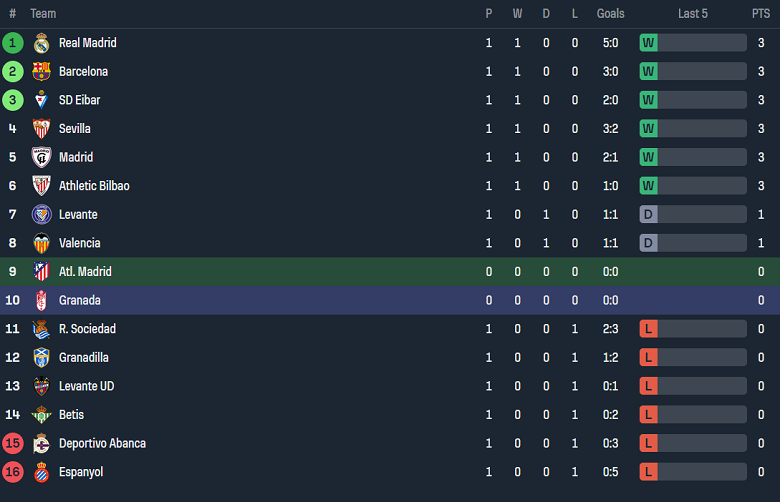Image resolution: width=780 pixels, height=502 pixels.
Task: Click the green position 1 badge
Action: pos(12,43)
